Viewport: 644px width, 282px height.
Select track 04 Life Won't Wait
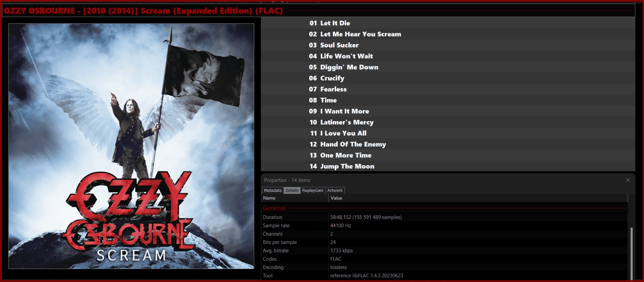(448, 56)
